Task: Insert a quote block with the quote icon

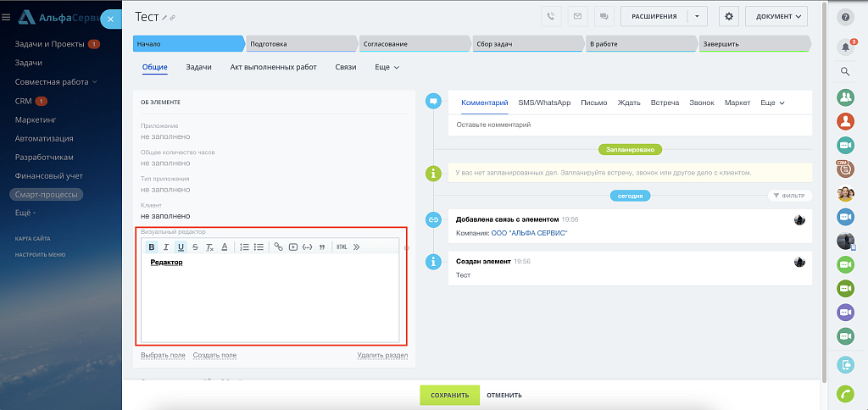Action: tap(321, 247)
